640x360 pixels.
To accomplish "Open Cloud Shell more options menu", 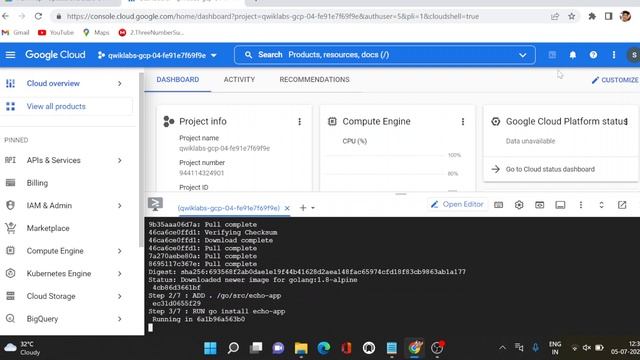I will click(581, 205).
